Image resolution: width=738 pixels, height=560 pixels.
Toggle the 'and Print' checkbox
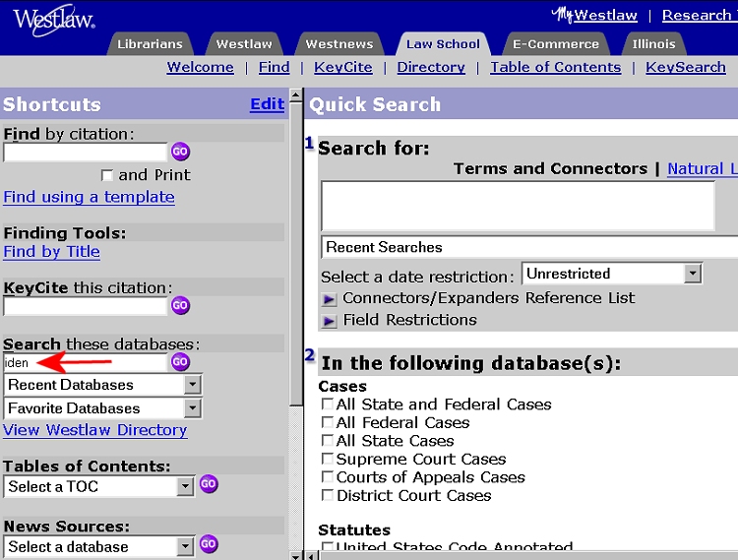[x=107, y=175]
